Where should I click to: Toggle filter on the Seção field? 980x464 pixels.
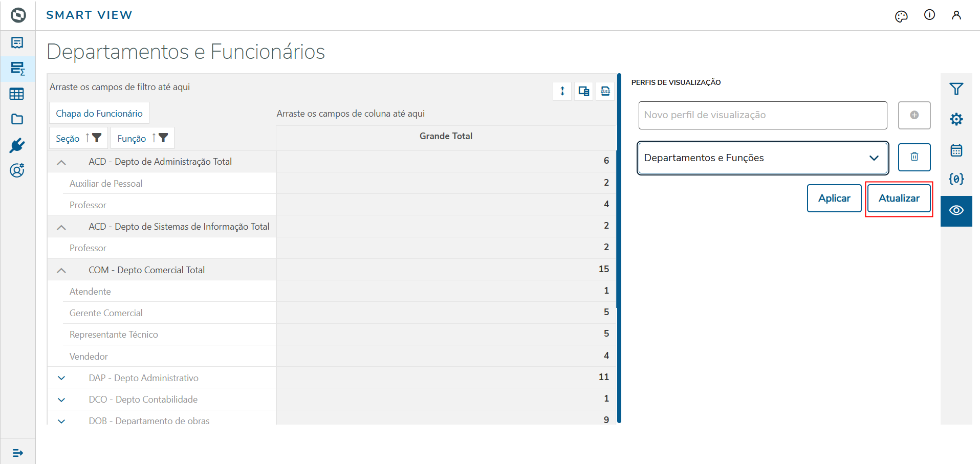pos(97,138)
